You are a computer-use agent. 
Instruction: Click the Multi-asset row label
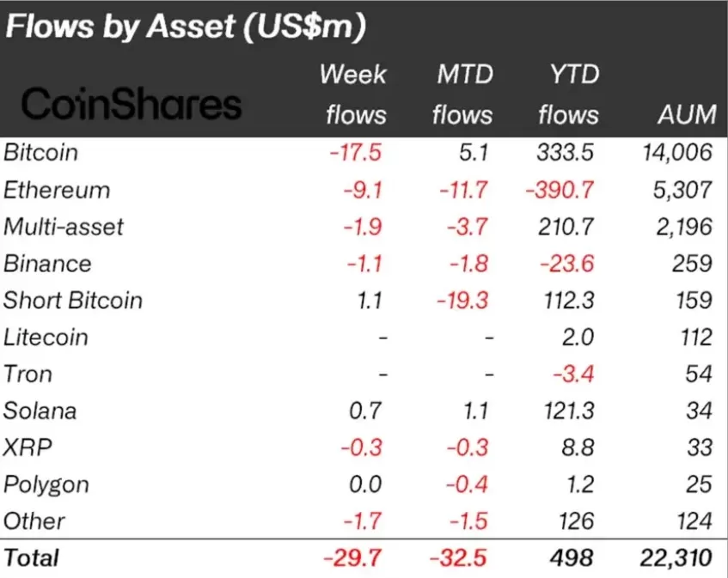tap(64, 227)
